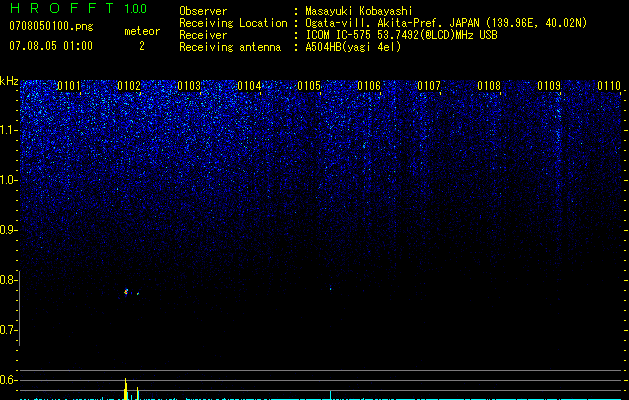Select the filename 0708050100.png
The height and width of the screenshot is (400, 629).
51,27
